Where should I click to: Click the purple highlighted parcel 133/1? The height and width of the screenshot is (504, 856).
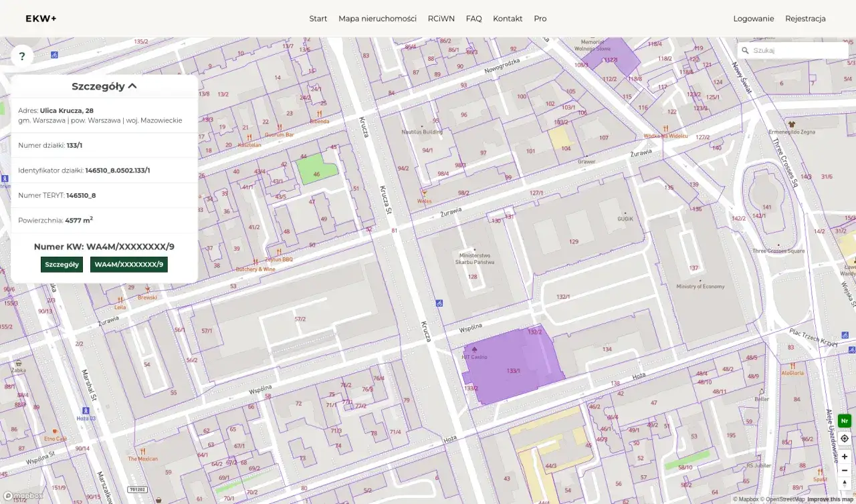(514, 371)
